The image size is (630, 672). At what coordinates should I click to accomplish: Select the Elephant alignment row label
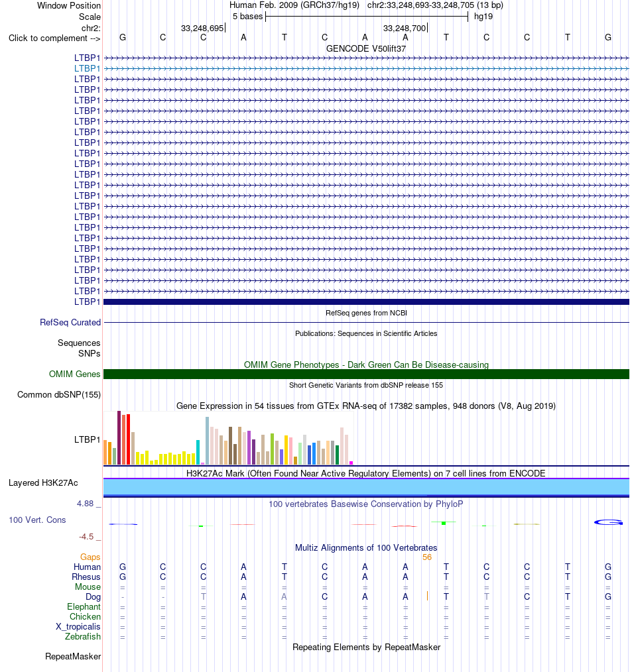pyautogui.click(x=84, y=606)
